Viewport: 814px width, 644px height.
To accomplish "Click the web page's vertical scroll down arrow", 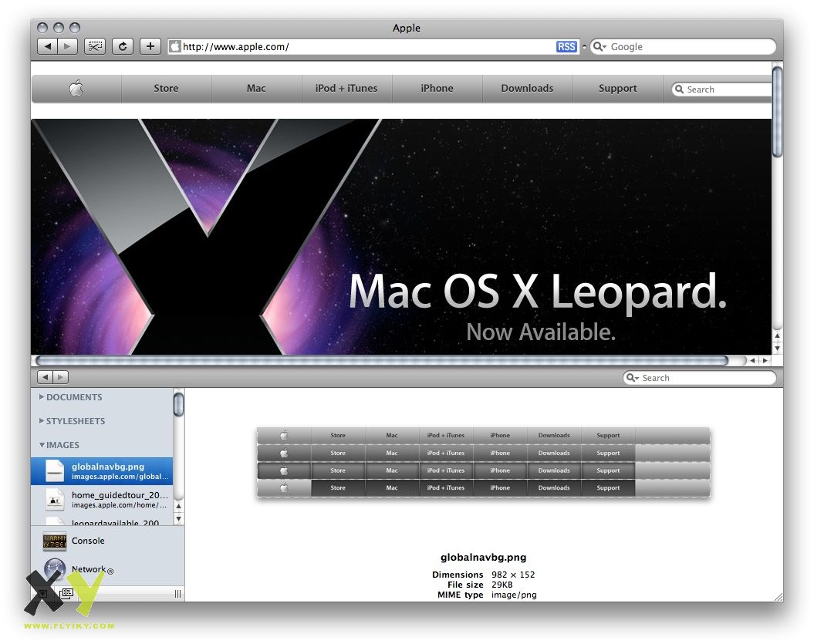I will coord(777,348).
